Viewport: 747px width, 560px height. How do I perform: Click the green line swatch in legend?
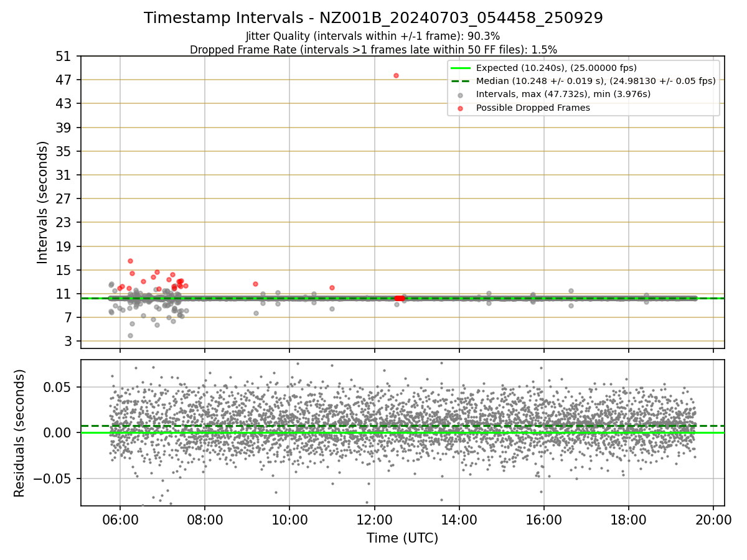(x=459, y=68)
